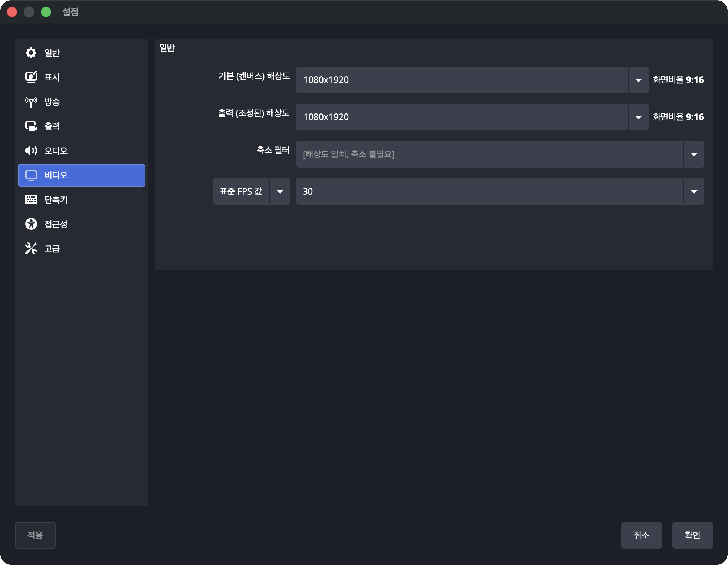This screenshot has height=565, width=728.
Task: Click the 표시 appearance icon
Action: click(x=31, y=77)
